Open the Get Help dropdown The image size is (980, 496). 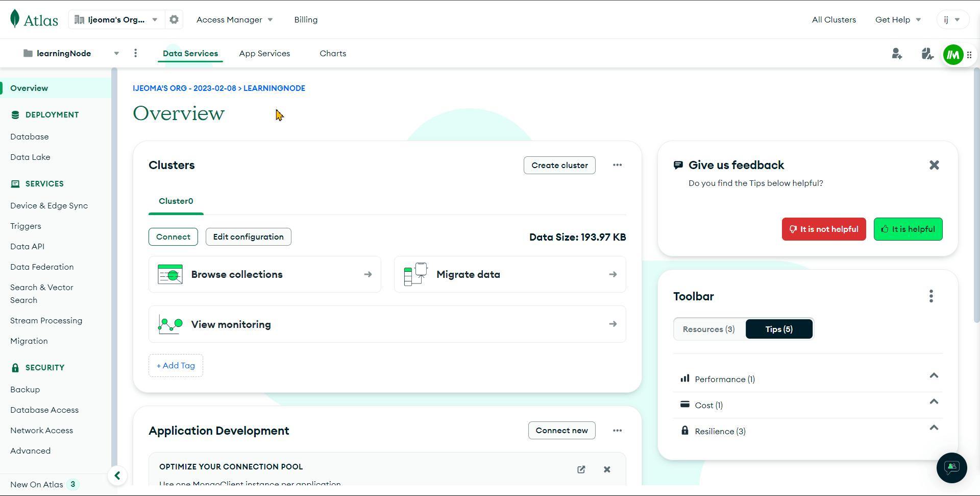tap(898, 19)
